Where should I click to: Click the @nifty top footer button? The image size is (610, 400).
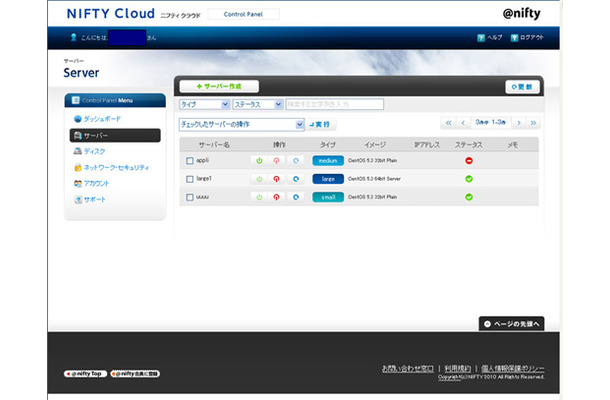point(86,374)
